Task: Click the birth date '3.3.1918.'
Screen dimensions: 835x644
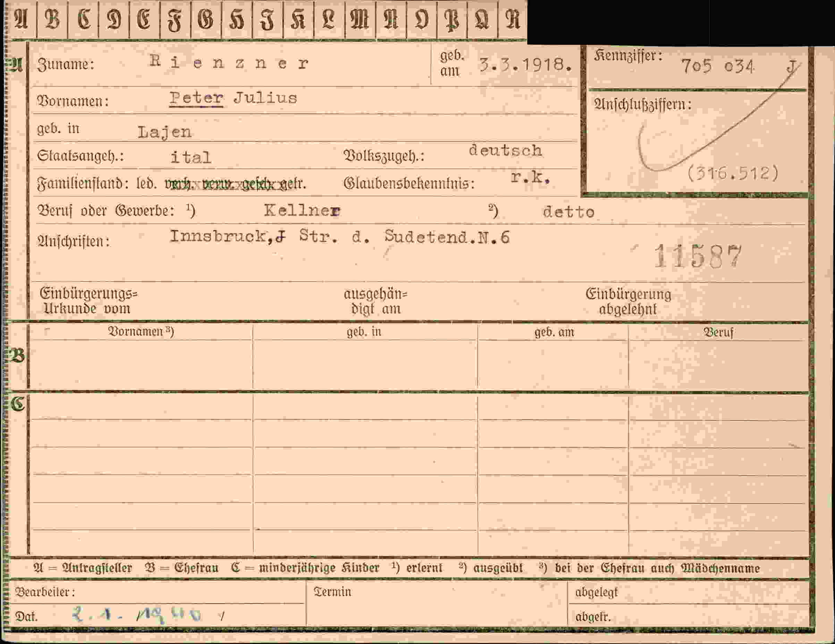Action: [x=526, y=65]
